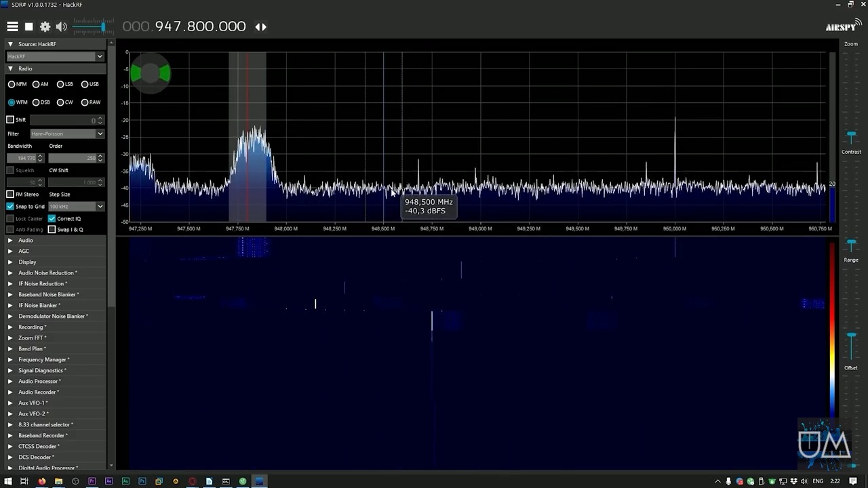868x488 pixels.
Task: Open Photoshop from the taskbar
Action: tap(142, 481)
